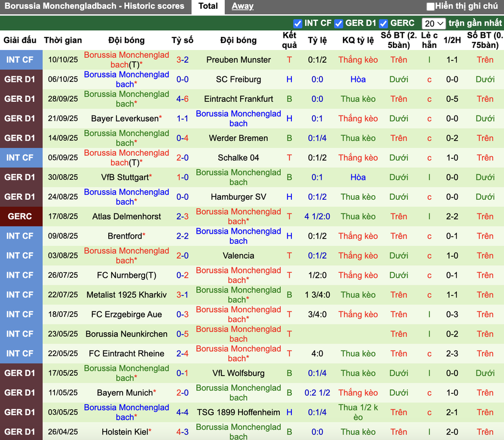Click the 0-4 score versus Werder Bremen
The width and height of the screenshot is (504, 440).
click(182, 138)
